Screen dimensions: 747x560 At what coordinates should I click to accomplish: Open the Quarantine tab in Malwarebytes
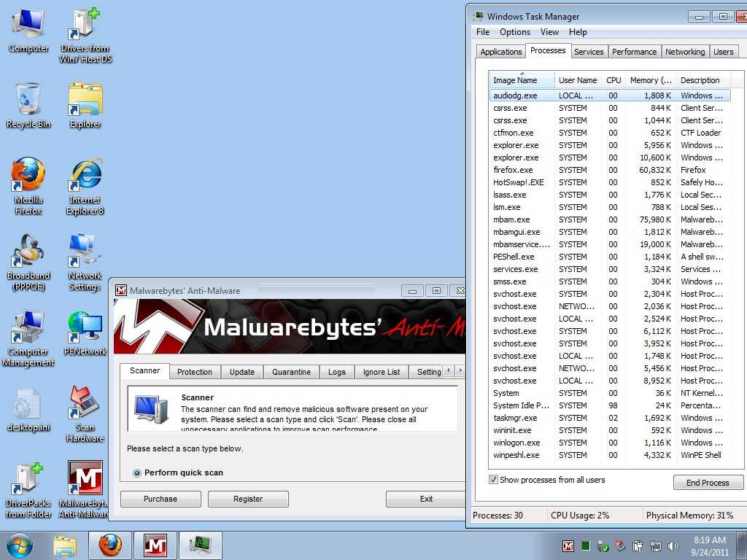click(291, 372)
